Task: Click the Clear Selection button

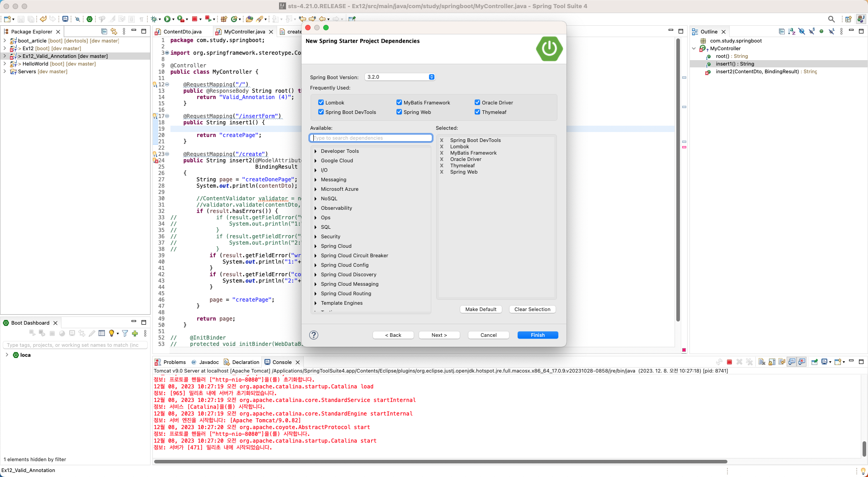Action: [532, 309]
